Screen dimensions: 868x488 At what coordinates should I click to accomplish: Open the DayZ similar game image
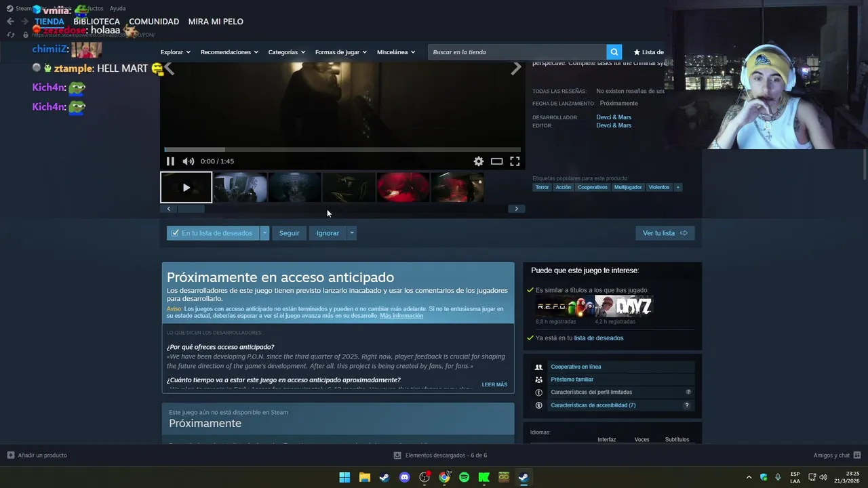[624, 307]
